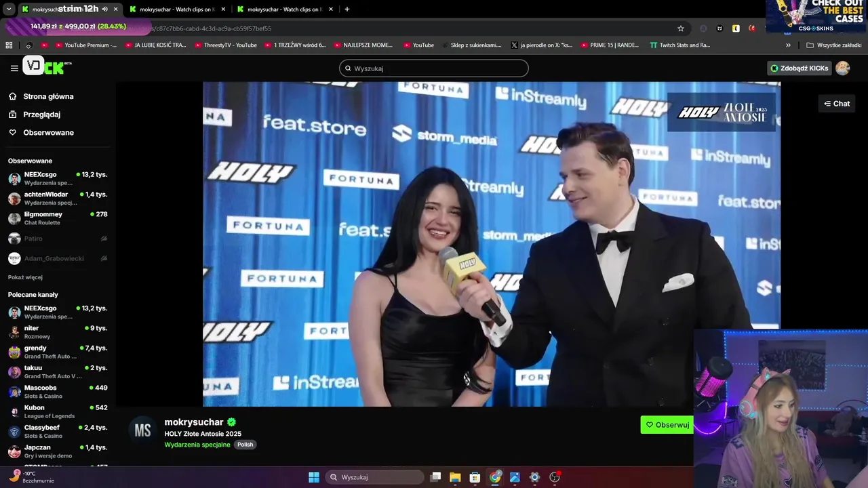This screenshot has width=868, height=488.
Task: Open the Obserwowane page
Action: tap(48, 132)
